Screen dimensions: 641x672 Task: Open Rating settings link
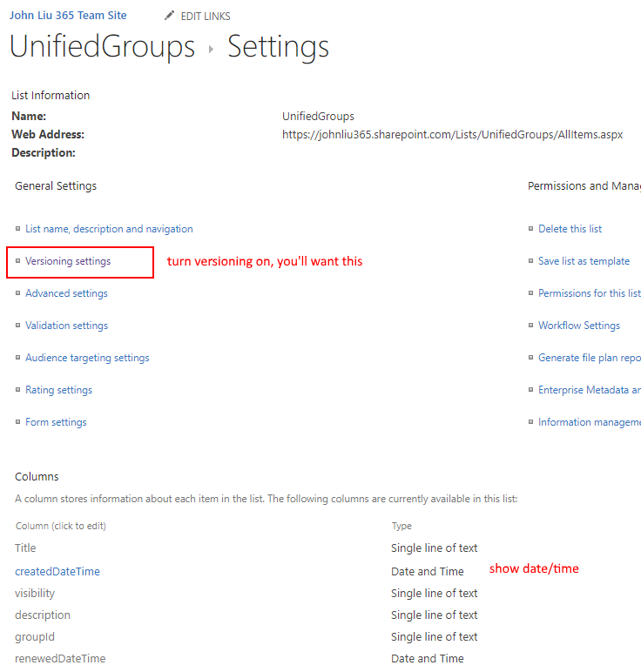(58, 390)
